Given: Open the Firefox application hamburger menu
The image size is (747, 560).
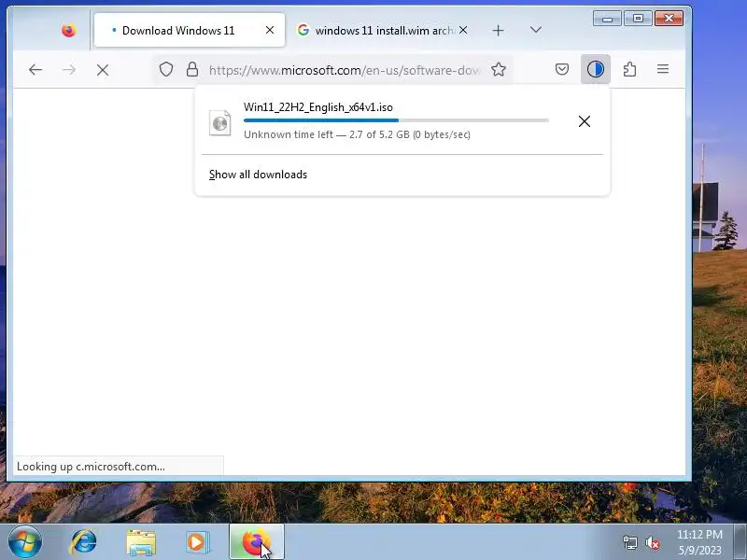Looking at the screenshot, I should tap(663, 69).
